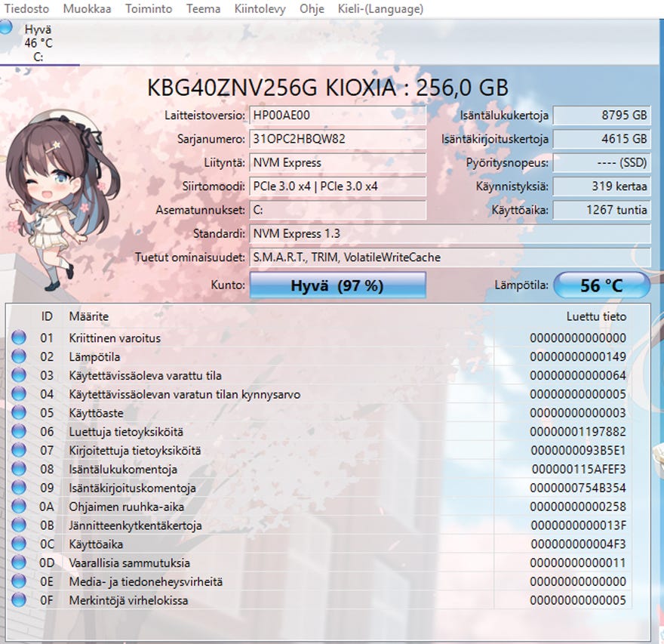Select the Kriittinen varoitus attribute text

115,338
